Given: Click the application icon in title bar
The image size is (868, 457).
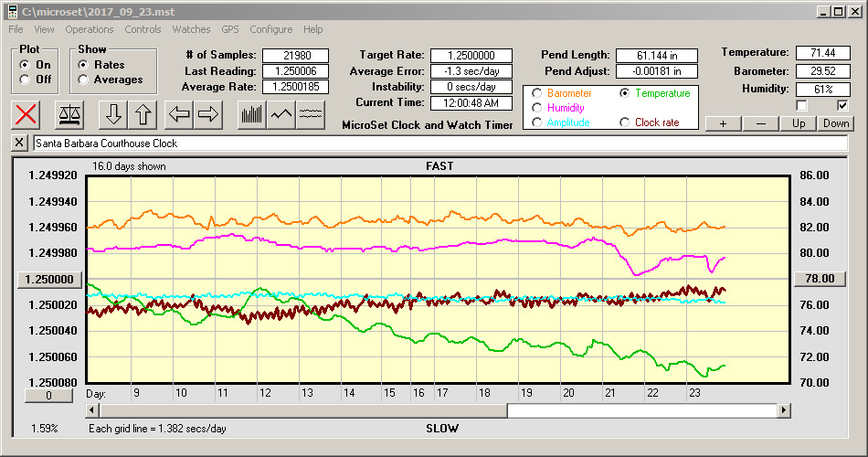Looking at the screenshot, I should (x=12, y=12).
